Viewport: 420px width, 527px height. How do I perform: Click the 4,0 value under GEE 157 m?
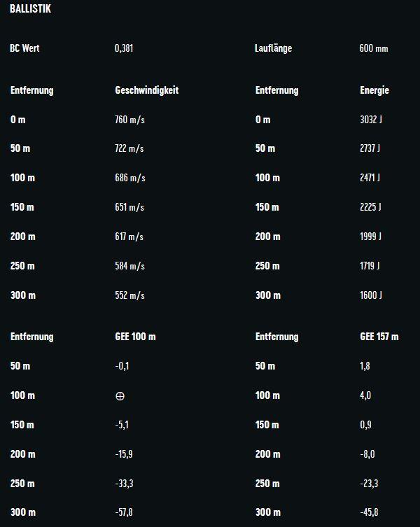pyautogui.click(x=365, y=395)
